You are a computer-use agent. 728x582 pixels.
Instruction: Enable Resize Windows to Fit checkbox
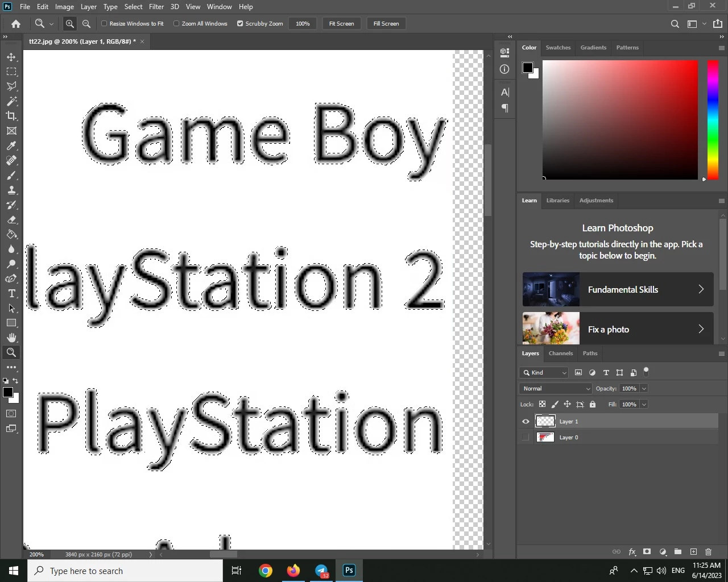104,23
